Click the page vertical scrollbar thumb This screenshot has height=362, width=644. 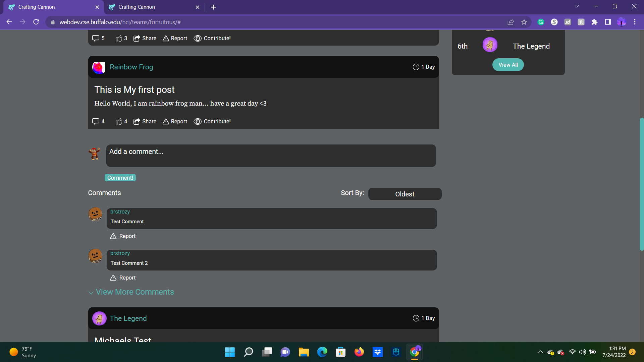pyautogui.click(x=641, y=184)
